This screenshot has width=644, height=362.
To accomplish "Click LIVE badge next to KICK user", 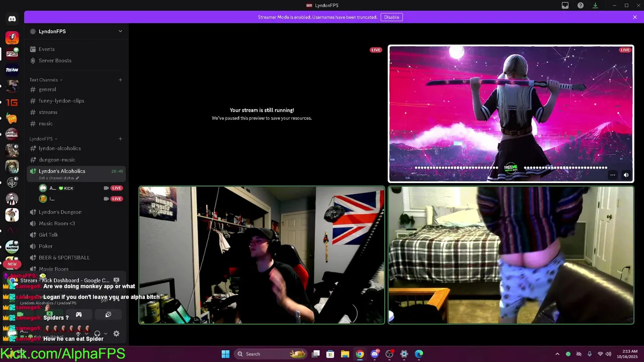I will (x=117, y=188).
